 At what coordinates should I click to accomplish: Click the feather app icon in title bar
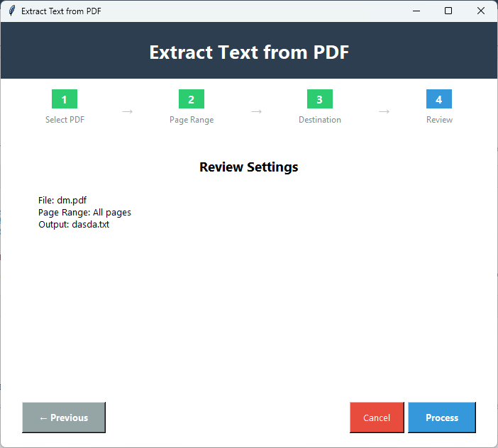coord(12,11)
